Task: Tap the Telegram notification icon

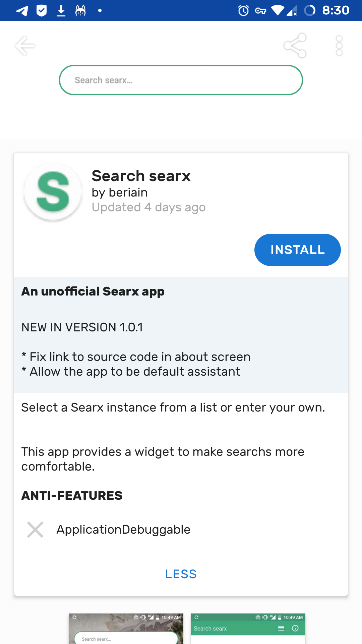Action: 22,11
